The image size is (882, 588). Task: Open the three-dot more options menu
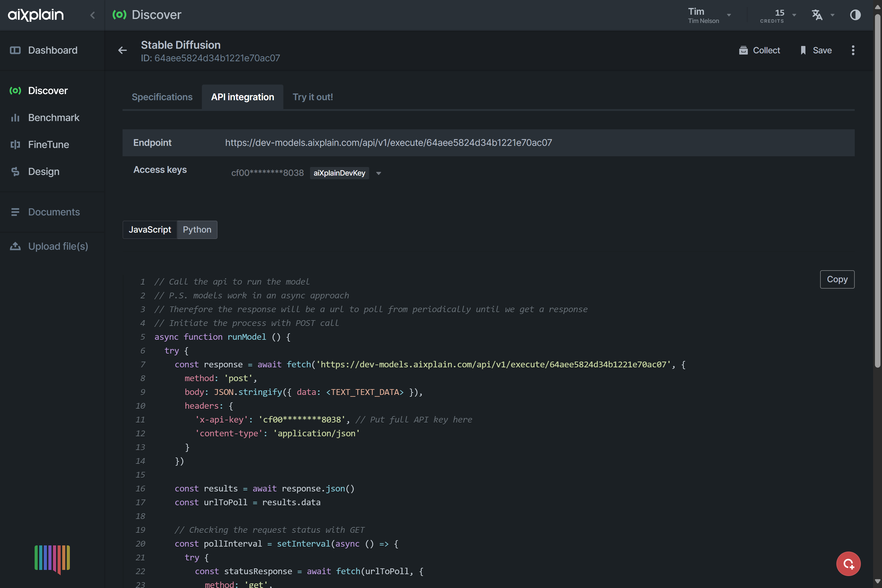coord(853,50)
